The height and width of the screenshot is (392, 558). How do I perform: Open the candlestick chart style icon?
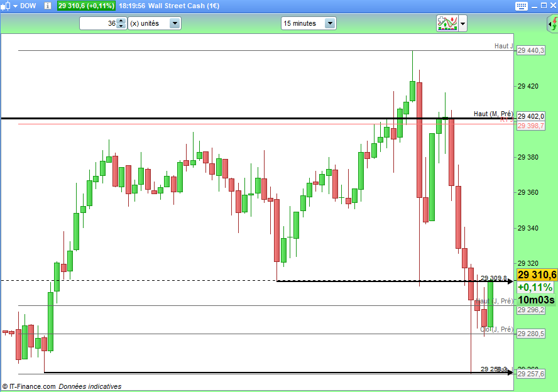[6, 6]
